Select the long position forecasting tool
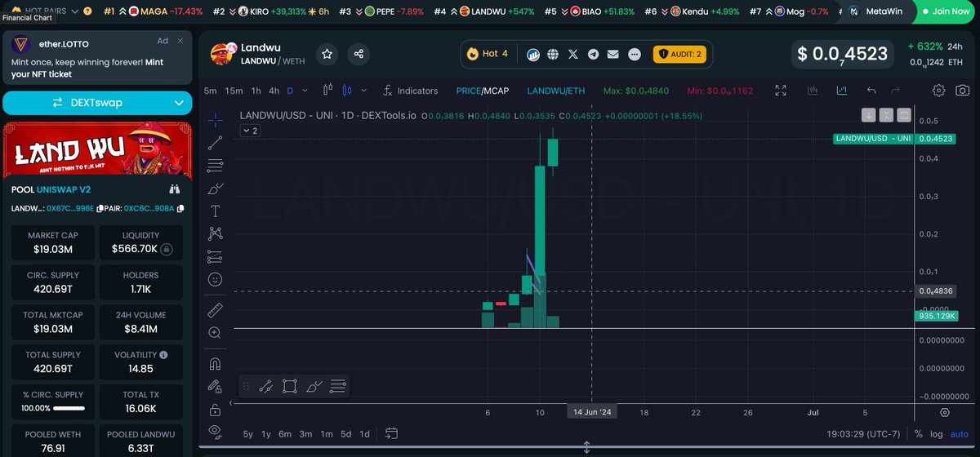Viewport: 980px width, 457px height. click(x=216, y=257)
